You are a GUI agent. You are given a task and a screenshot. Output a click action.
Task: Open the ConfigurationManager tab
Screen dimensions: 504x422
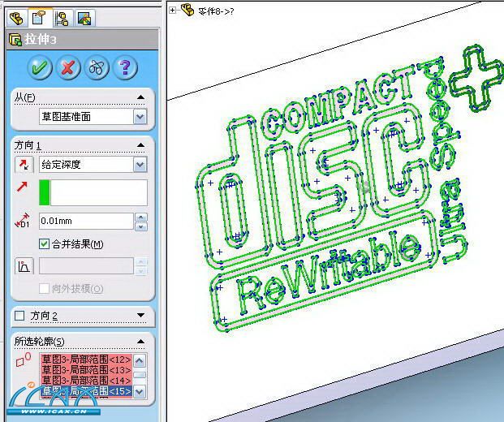[62, 18]
